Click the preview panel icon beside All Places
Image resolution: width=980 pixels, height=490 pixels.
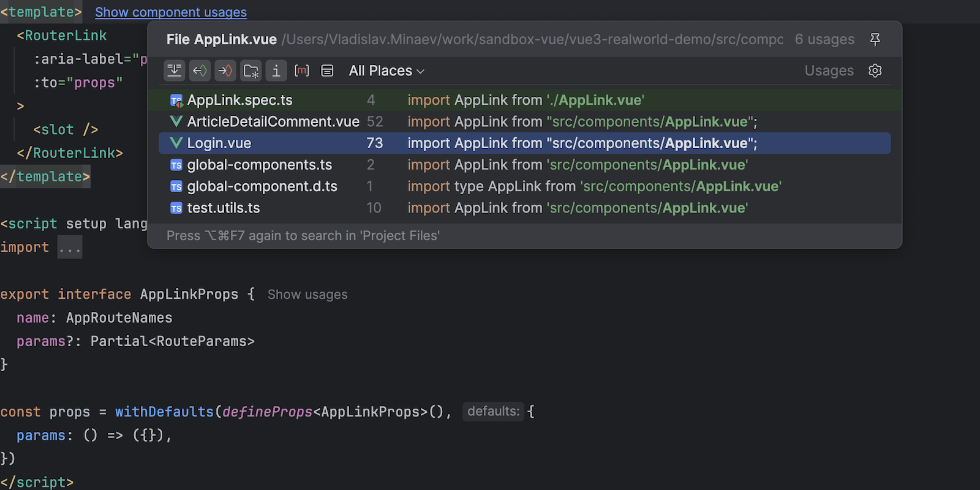pos(327,71)
